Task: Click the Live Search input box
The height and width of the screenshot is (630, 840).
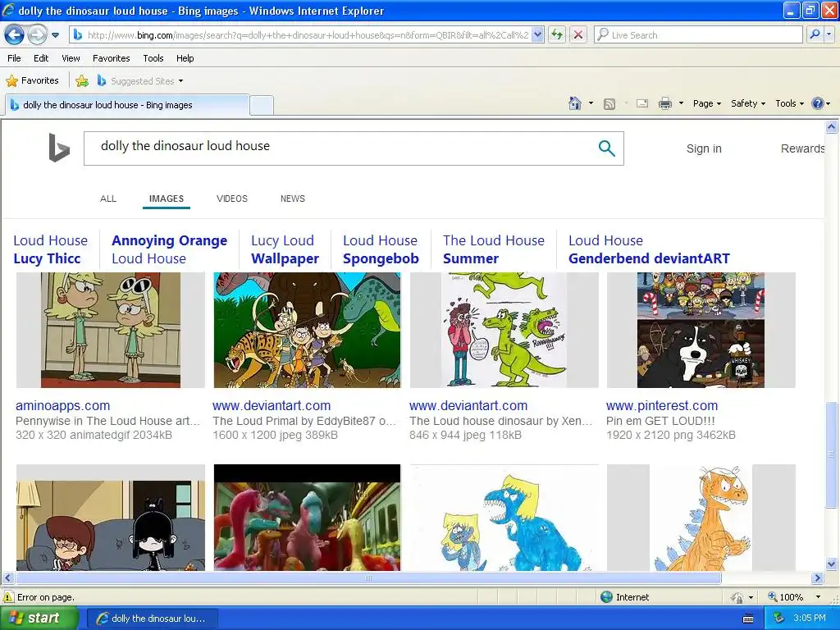Action: click(x=699, y=35)
